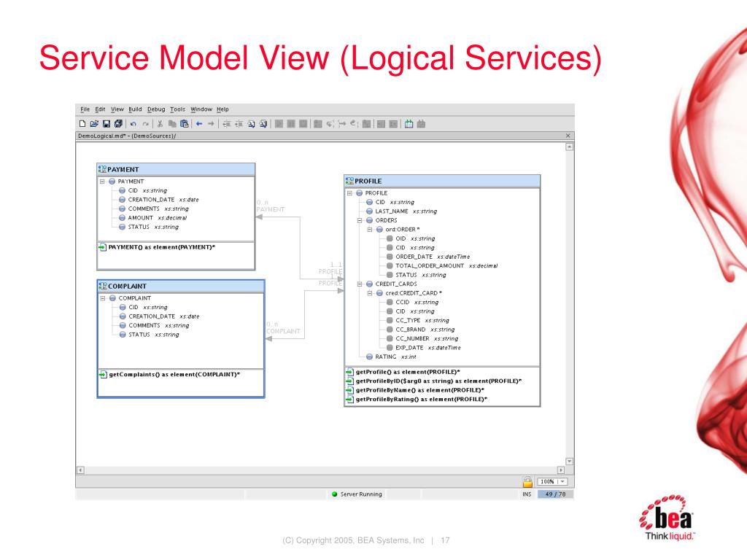This screenshot has height=560, width=747.
Task: Click the gray element icon beside CC_NUMBER
Action: pos(390,338)
